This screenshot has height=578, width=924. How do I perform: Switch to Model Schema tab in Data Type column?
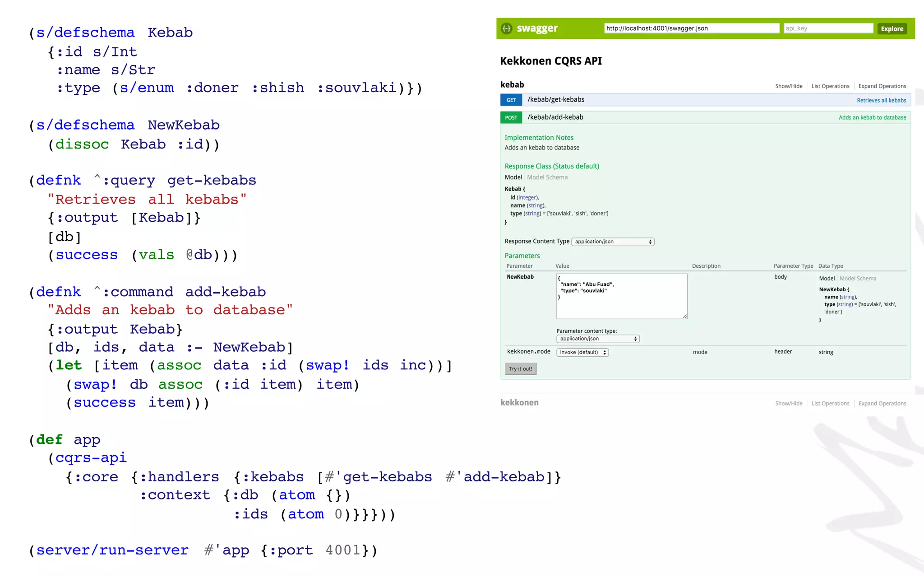click(x=858, y=278)
